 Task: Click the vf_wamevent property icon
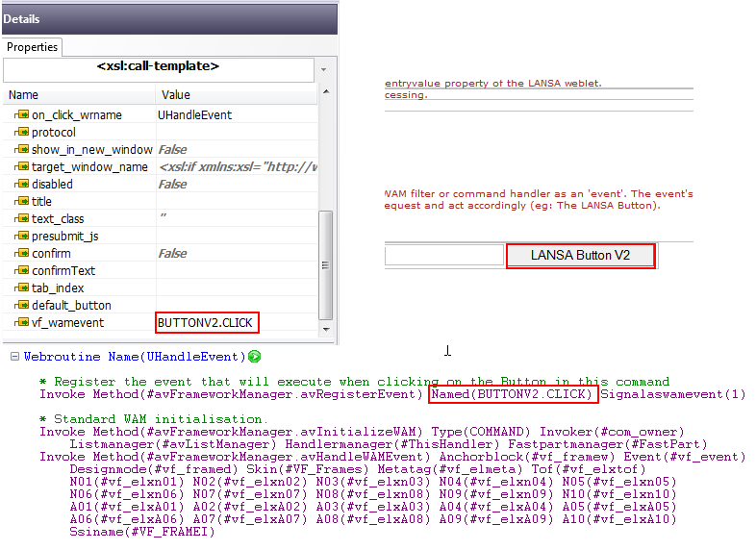pos(22,322)
